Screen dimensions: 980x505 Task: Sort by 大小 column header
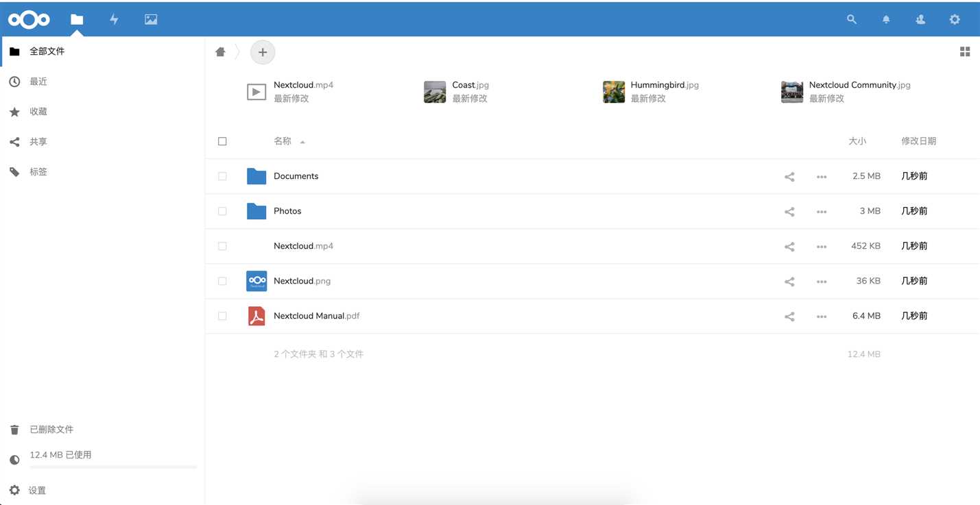[x=857, y=141]
